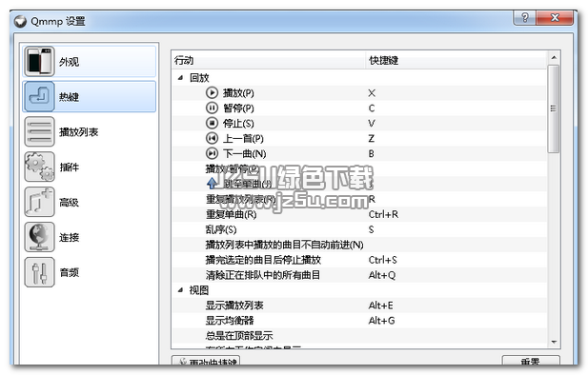Screen dimensions: 588x375
Task: Click the B shortcut for 下一曲(N)
Action: 372,153
